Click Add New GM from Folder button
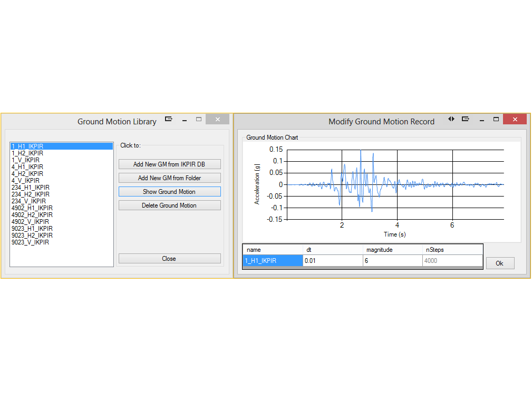The width and height of the screenshot is (532, 402). pos(169,178)
